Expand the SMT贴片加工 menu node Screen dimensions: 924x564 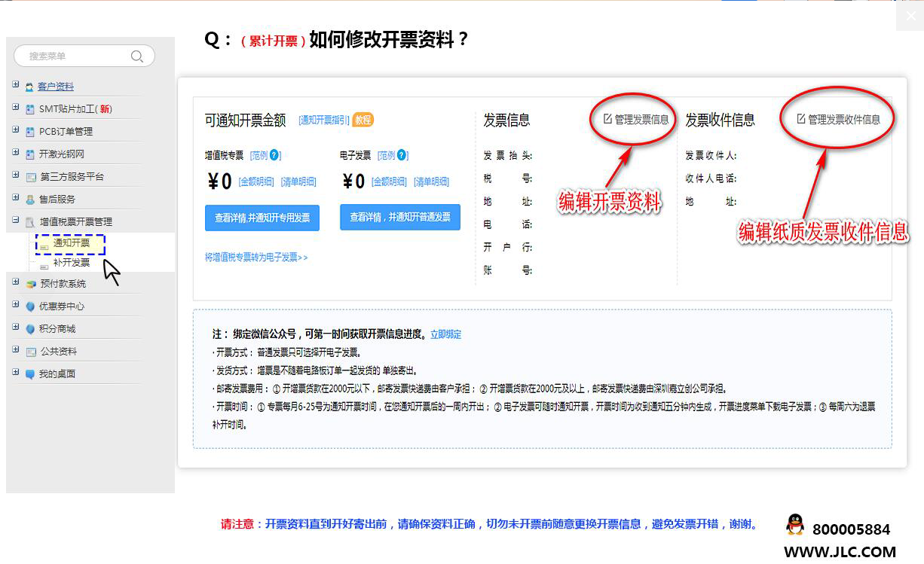tap(16, 108)
